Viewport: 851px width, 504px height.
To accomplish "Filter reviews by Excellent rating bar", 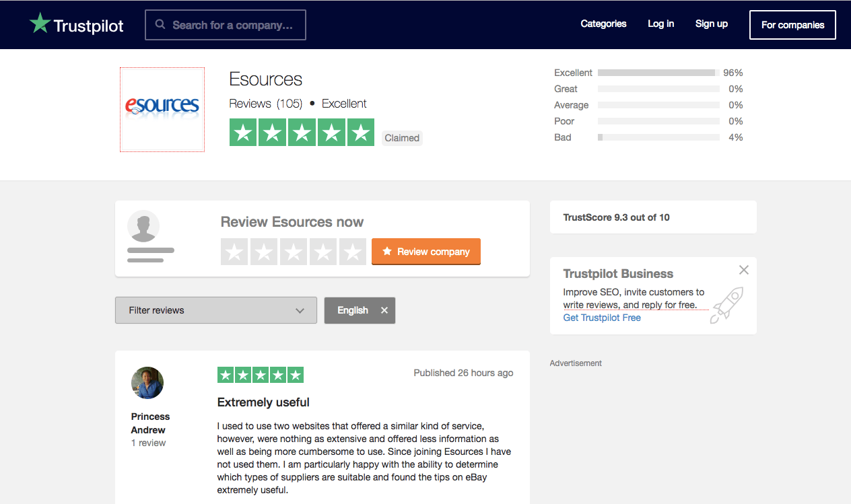I will point(658,73).
